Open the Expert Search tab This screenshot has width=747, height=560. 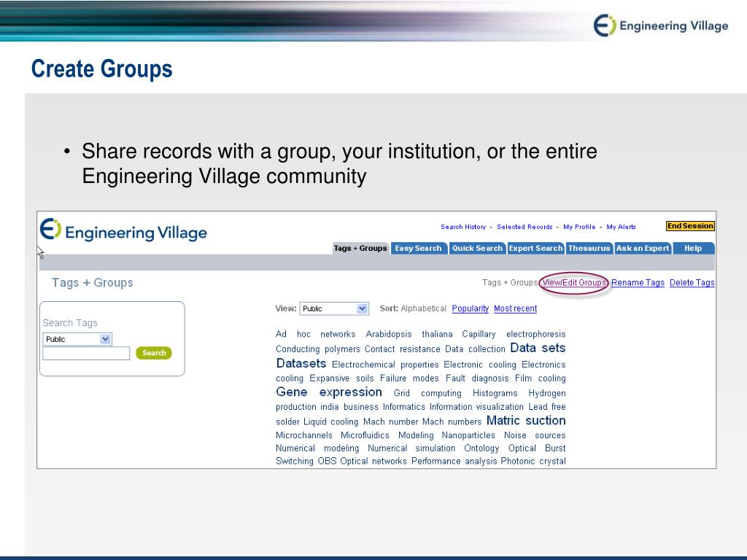pyautogui.click(x=535, y=248)
